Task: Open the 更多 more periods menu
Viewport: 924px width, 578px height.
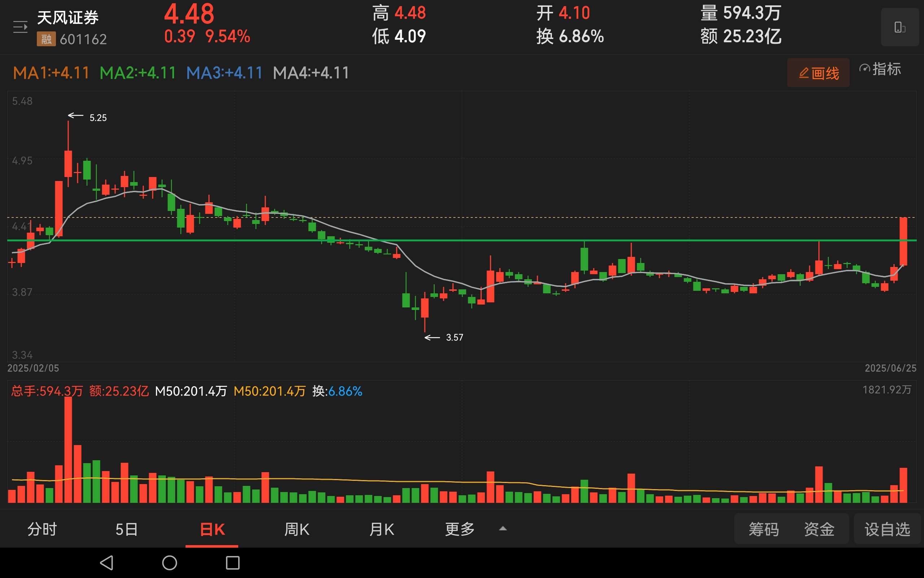Action: pyautogui.click(x=460, y=529)
